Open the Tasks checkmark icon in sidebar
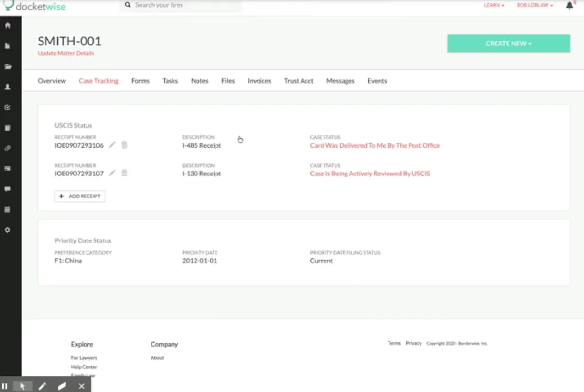 pyautogui.click(x=7, y=107)
